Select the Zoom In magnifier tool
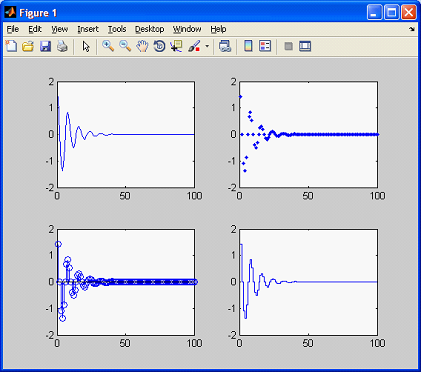The height and width of the screenshot is (391, 421). tap(108, 46)
